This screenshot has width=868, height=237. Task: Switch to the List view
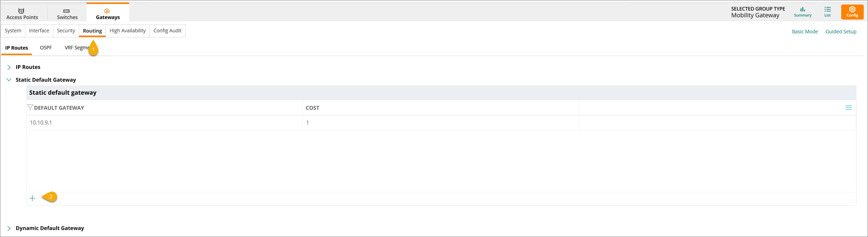tap(827, 12)
